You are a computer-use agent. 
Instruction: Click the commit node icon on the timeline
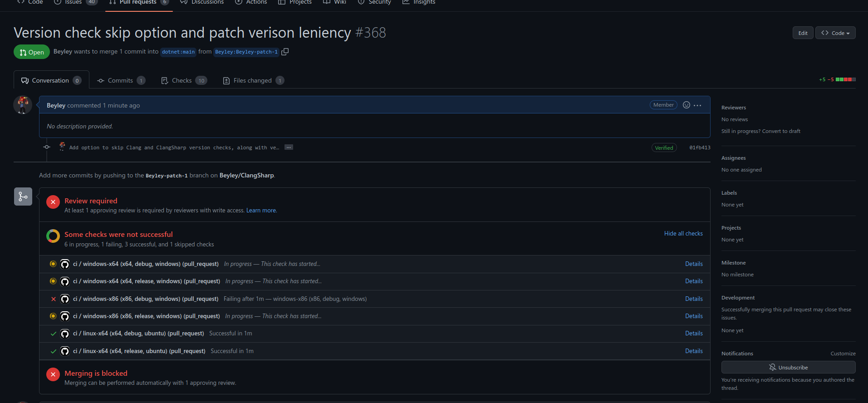click(47, 147)
